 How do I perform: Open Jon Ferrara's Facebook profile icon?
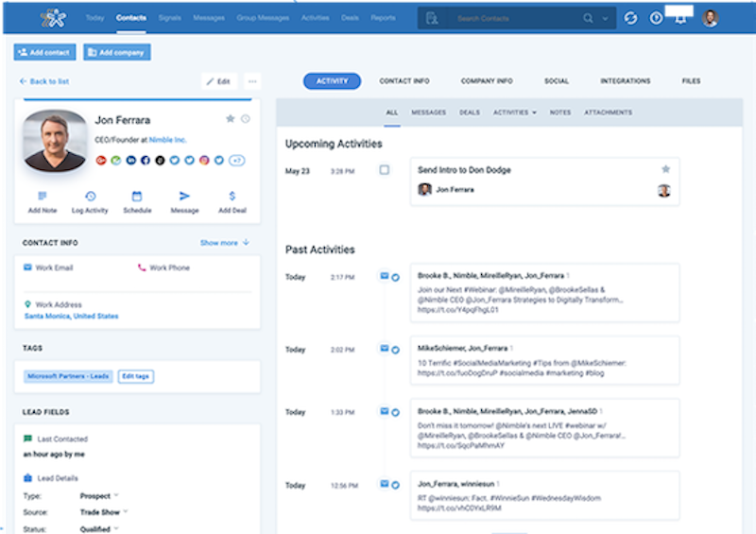146,160
